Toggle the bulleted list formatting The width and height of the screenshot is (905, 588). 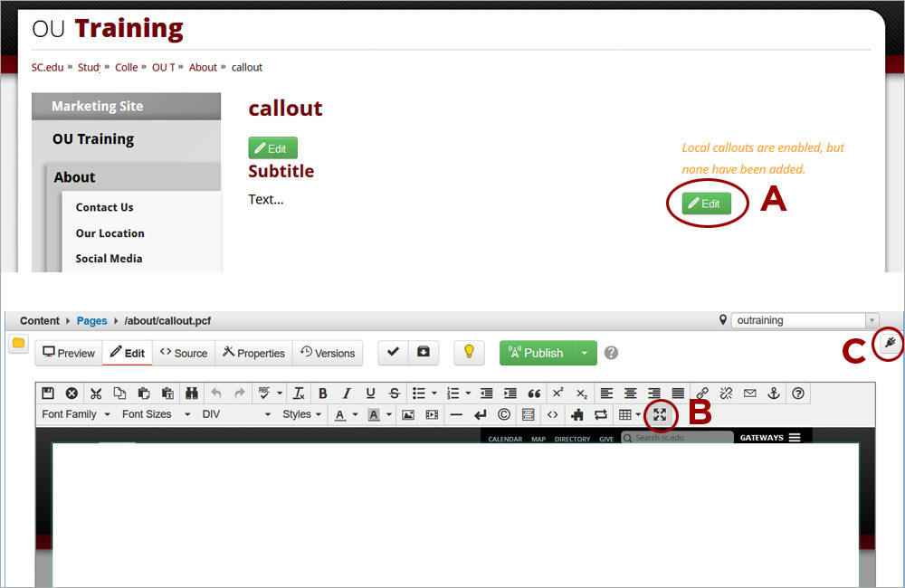(419, 393)
